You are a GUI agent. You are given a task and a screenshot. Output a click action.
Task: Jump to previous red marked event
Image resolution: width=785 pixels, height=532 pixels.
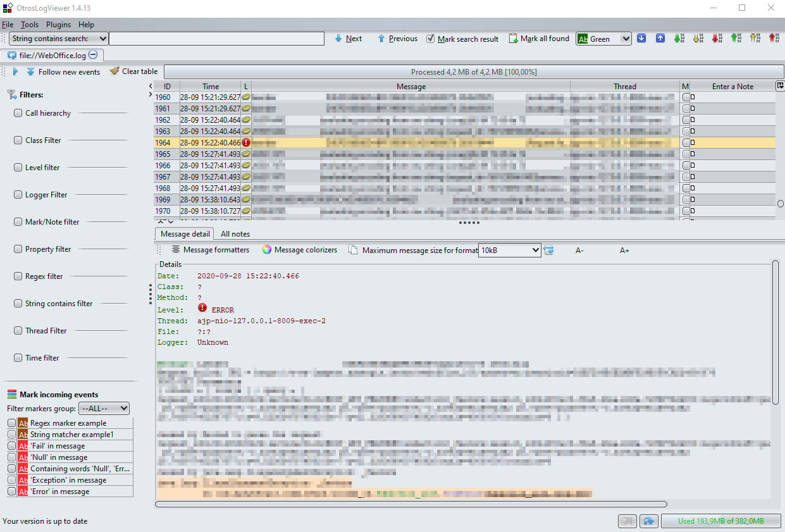point(774,38)
